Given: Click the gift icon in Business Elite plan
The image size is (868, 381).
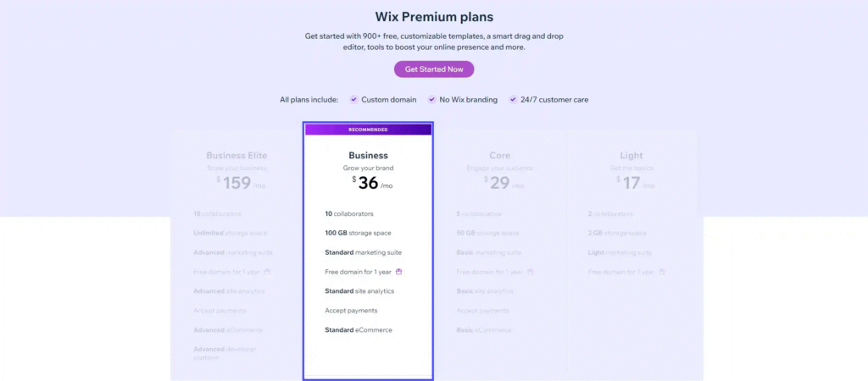Looking at the screenshot, I should (x=267, y=272).
